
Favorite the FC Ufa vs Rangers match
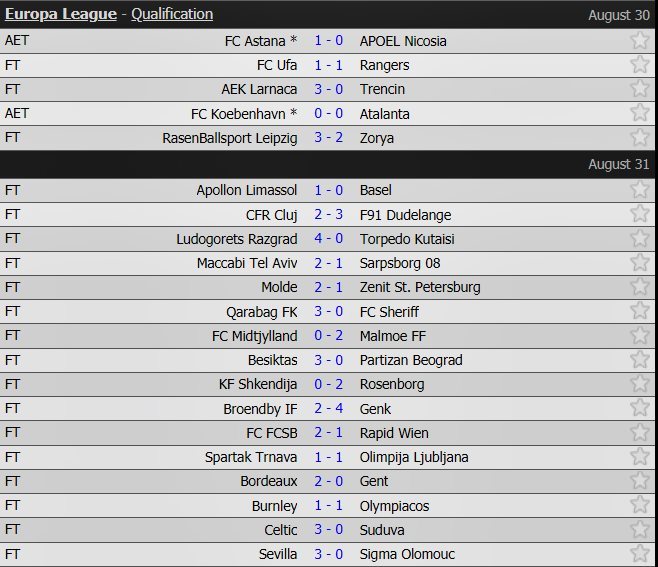pyautogui.click(x=639, y=65)
